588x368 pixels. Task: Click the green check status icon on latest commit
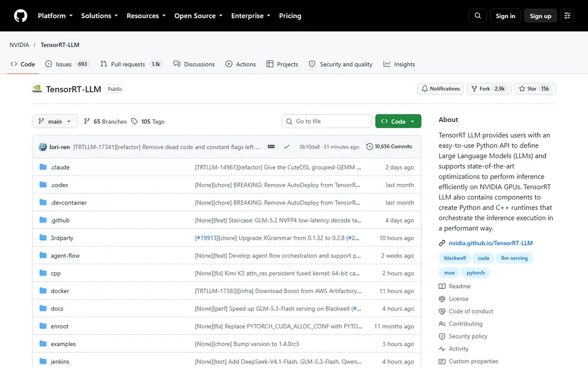(x=287, y=147)
